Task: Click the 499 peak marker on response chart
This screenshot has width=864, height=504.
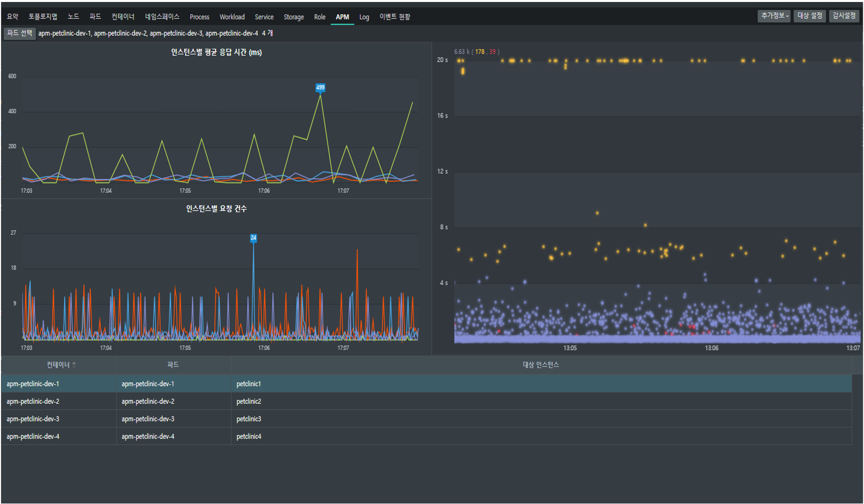Action: (320, 88)
